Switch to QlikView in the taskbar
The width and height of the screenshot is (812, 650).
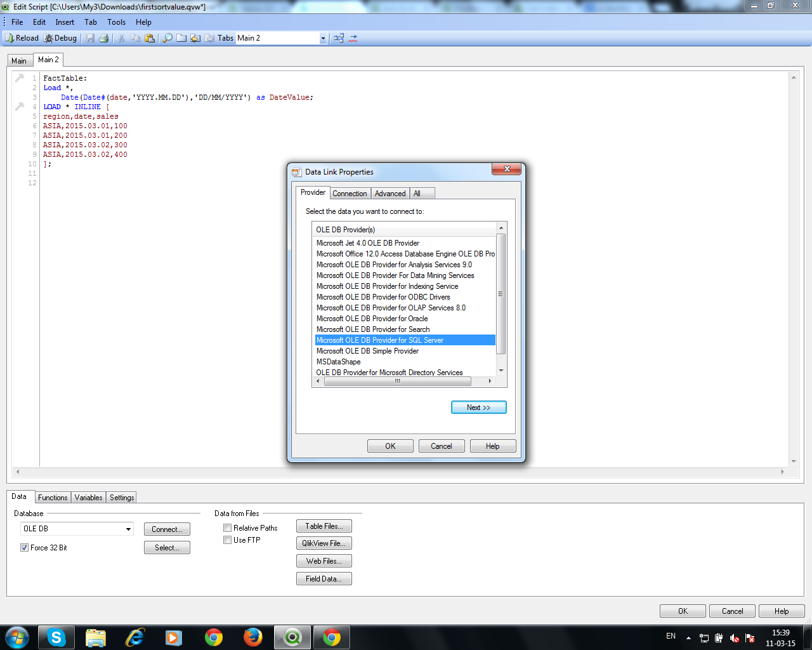[x=292, y=637]
